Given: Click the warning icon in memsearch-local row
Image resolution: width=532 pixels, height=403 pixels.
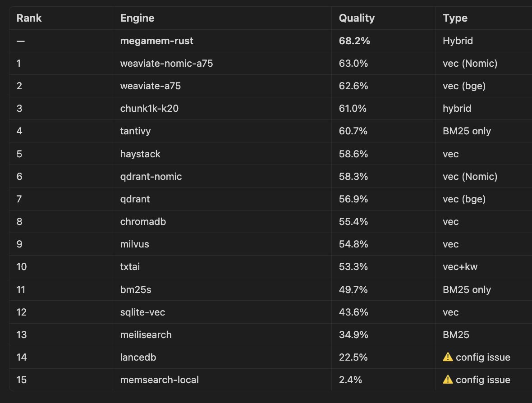Looking at the screenshot, I should coord(448,379).
